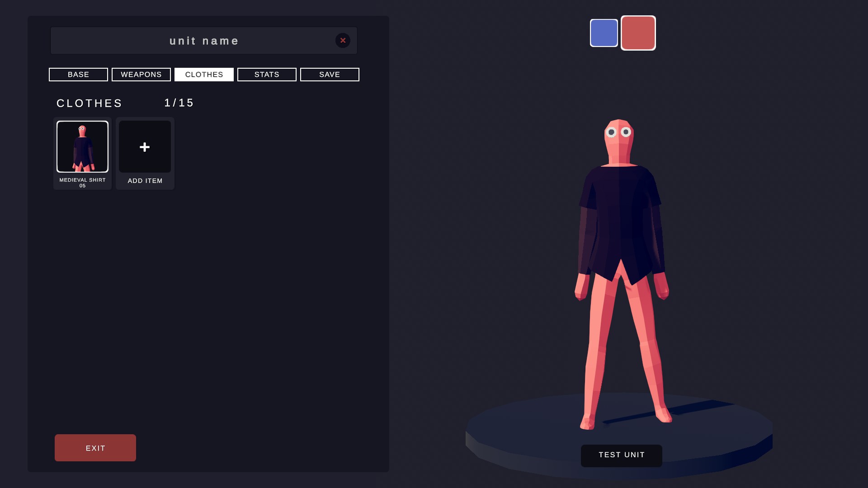Click the 1/15 clothes counter

click(179, 103)
